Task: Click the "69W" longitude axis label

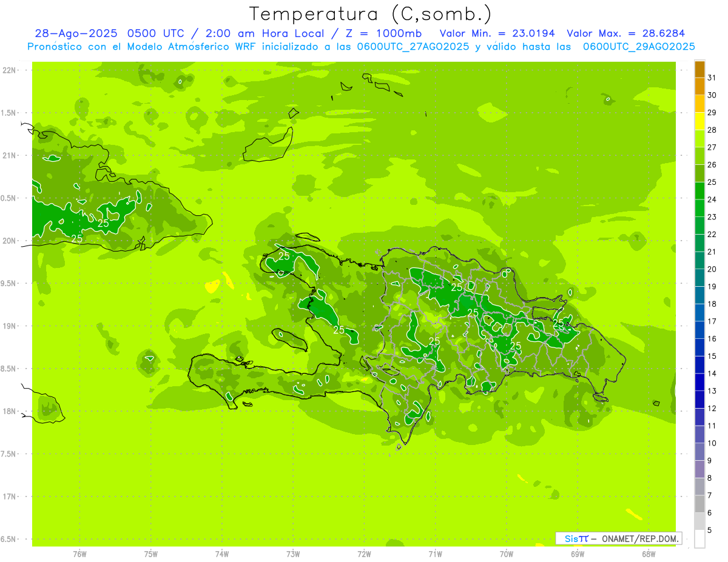Action: point(578,554)
